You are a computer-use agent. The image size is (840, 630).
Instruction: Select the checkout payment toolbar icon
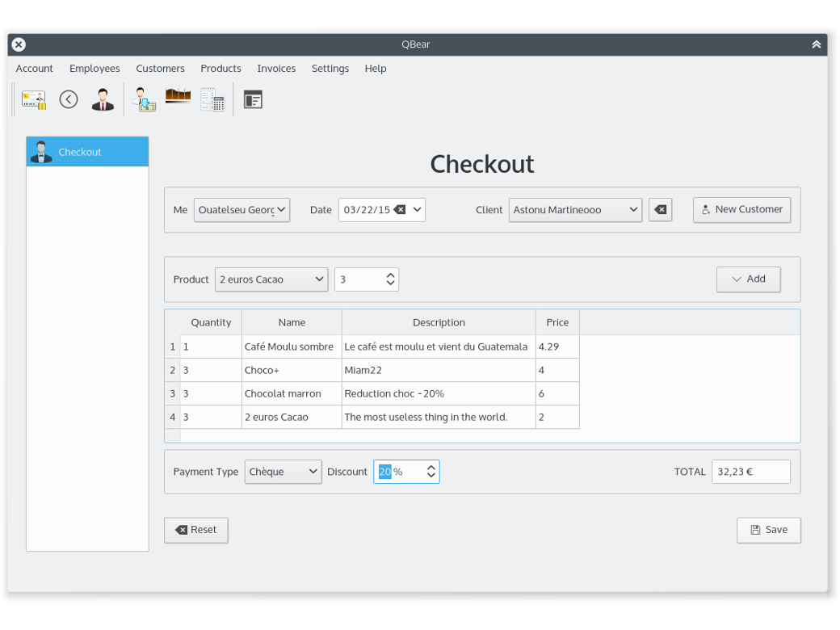pyautogui.click(x=143, y=99)
